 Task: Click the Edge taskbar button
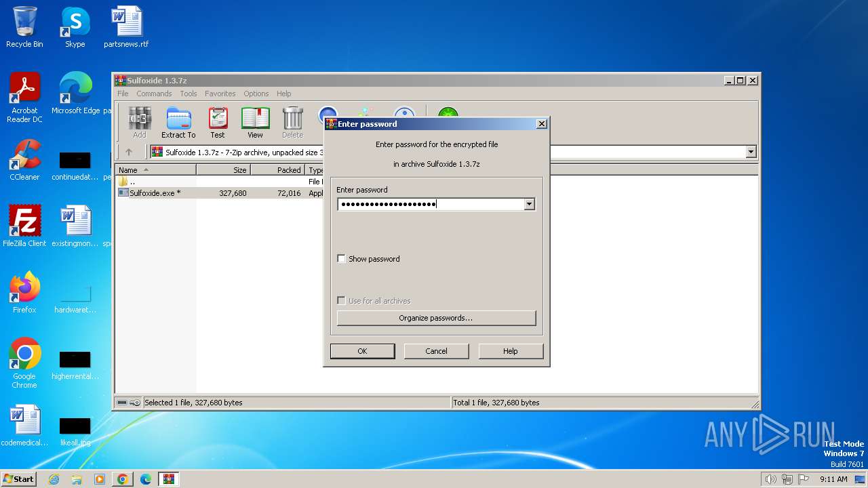pos(146,479)
